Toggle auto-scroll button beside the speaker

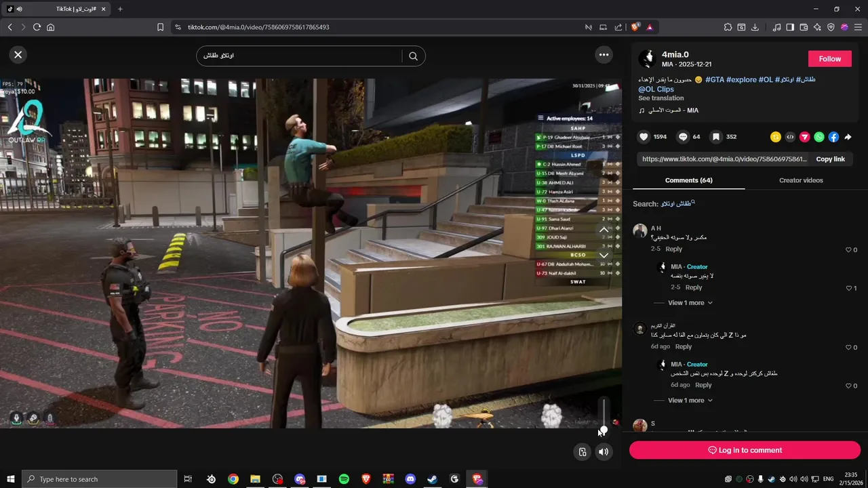click(x=582, y=452)
